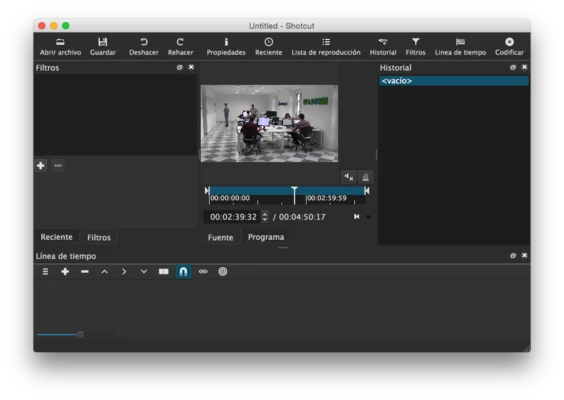The height and width of the screenshot is (400, 564).
Task: Click the video preview image
Action: [269, 123]
